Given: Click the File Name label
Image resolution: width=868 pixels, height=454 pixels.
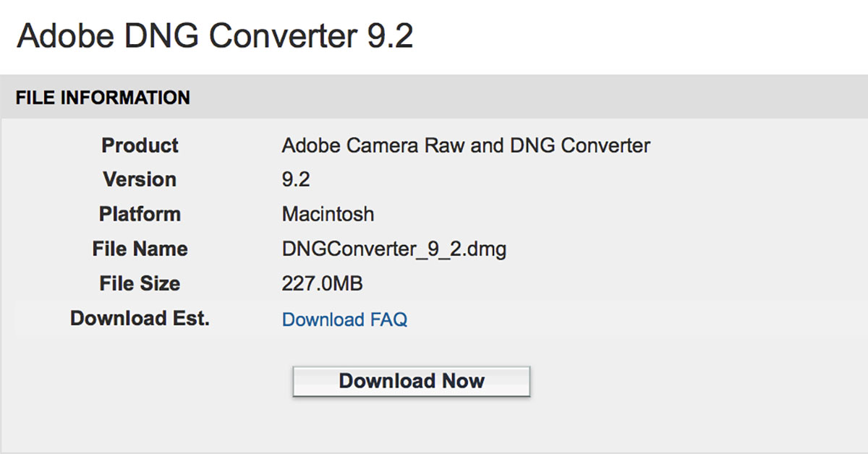Looking at the screenshot, I should pos(140,249).
